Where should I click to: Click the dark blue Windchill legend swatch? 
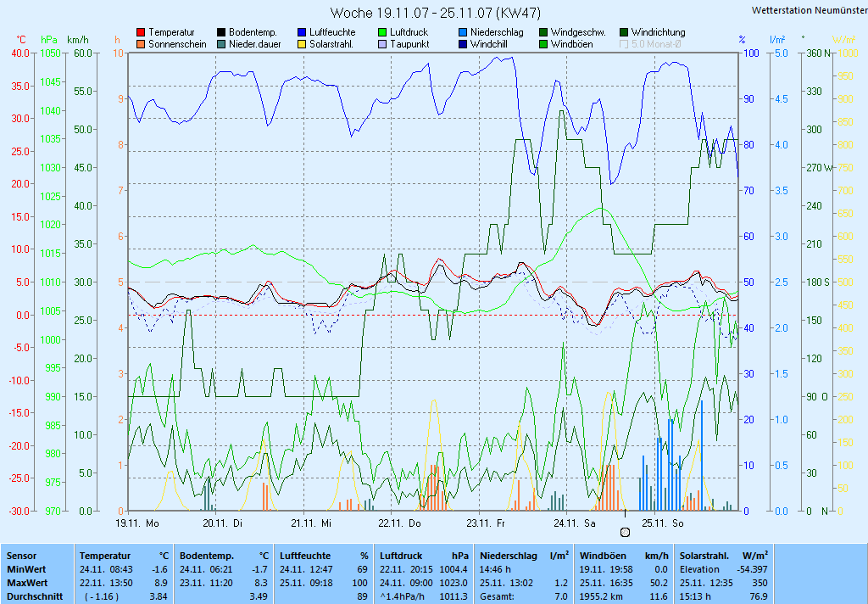[x=463, y=44]
